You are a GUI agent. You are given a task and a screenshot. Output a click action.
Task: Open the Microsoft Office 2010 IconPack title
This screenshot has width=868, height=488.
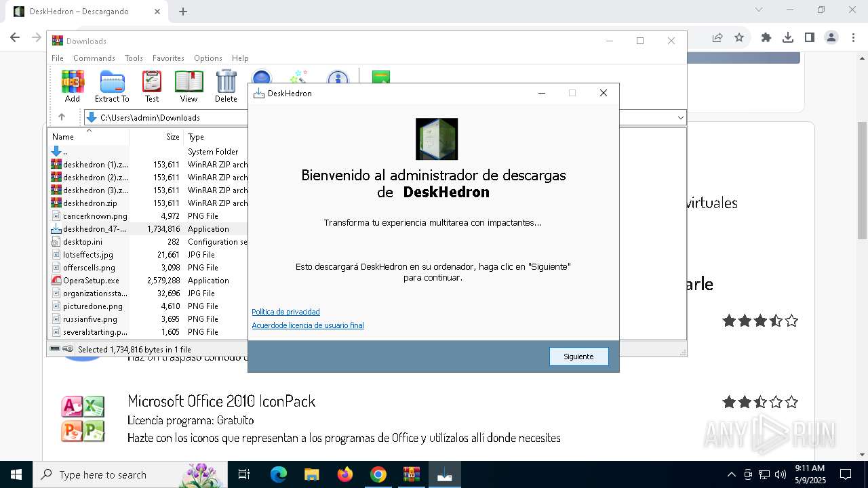point(222,401)
